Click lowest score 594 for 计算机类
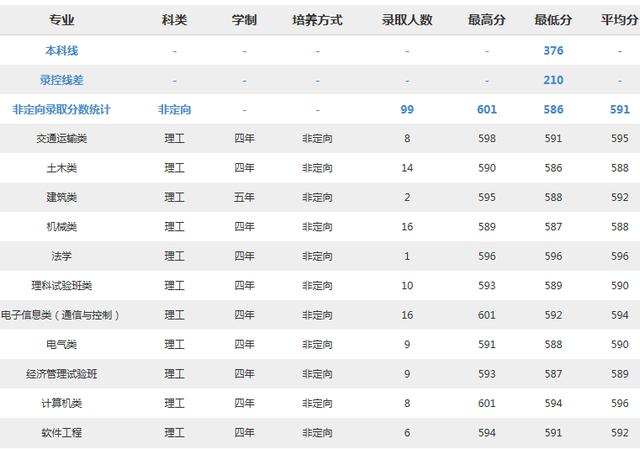Screen dimensions: 640x449 coord(553,403)
